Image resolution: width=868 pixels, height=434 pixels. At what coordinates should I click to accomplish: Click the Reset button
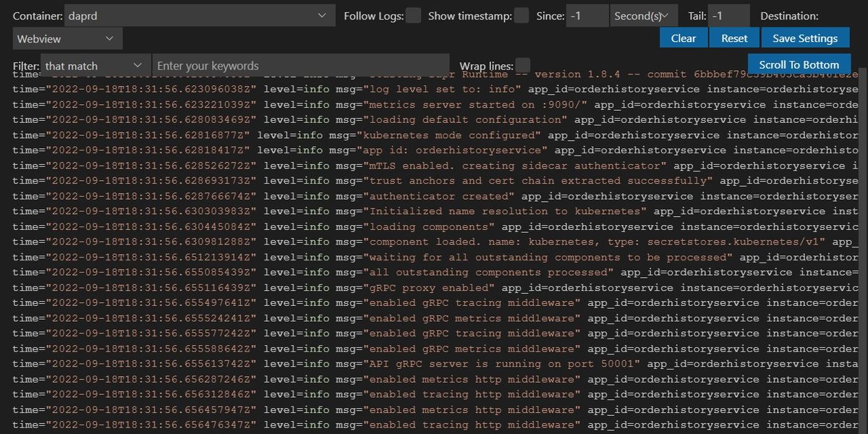point(734,38)
